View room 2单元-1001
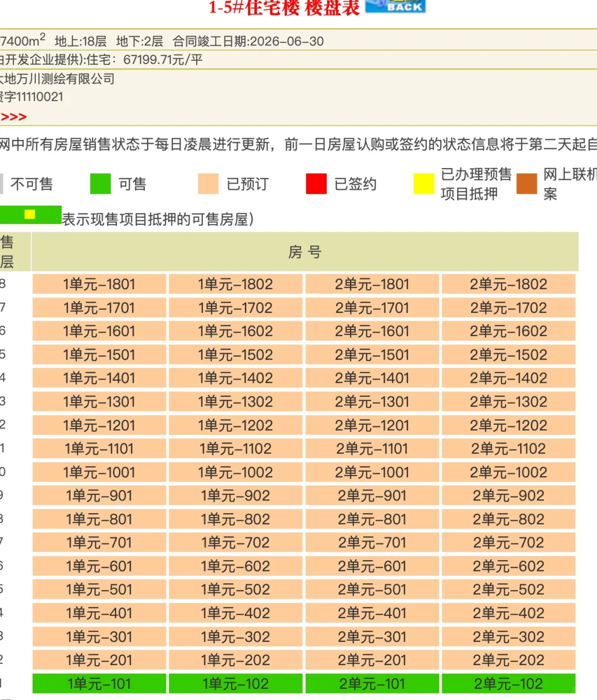 pos(372,472)
